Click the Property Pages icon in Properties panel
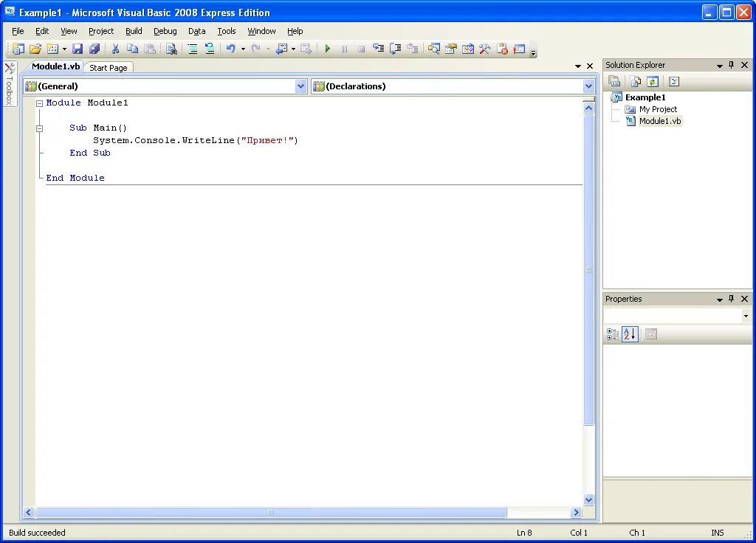This screenshot has height=543, width=756. (x=651, y=334)
